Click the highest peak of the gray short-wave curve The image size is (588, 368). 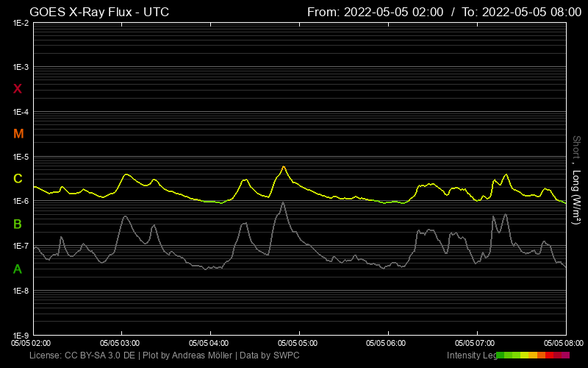point(283,203)
